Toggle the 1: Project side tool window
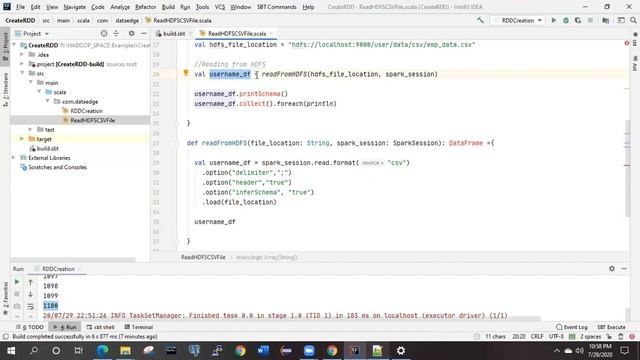 (5, 46)
